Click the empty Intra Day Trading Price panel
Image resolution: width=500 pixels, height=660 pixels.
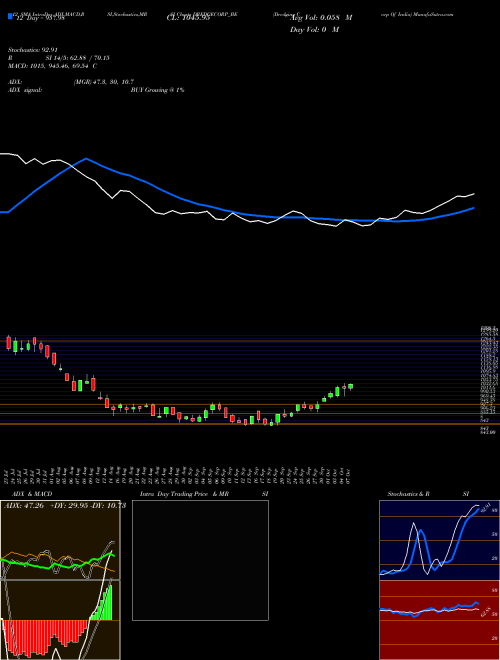[x=200, y=560]
